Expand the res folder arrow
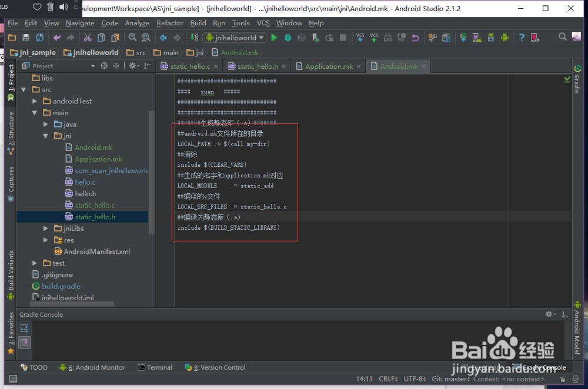The image size is (588, 389). tap(45, 240)
